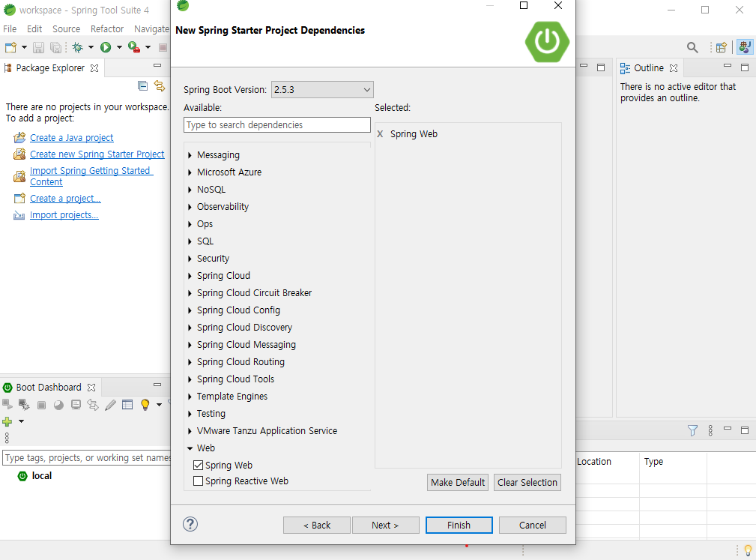Check the Spring Reactive Web checkbox
756x560 pixels.
198,481
